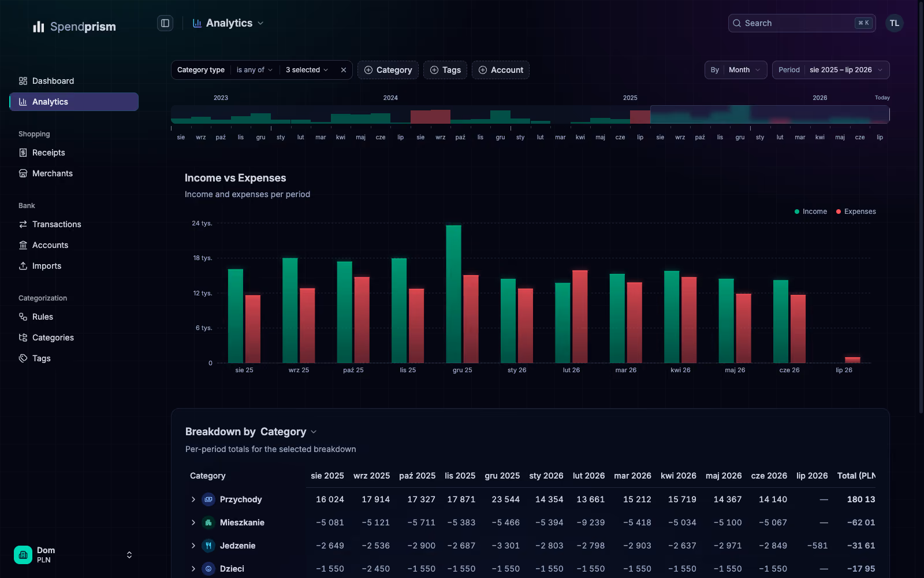Image resolution: width=924 pixels, height=578 pixels.
Task: Open the Period date range dropdown
Action: [x=830, y=70]
